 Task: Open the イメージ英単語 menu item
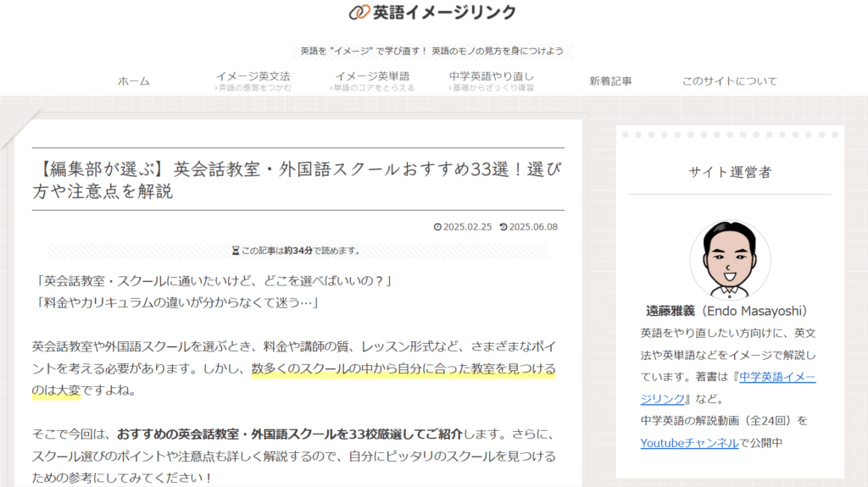pos(372,76)
